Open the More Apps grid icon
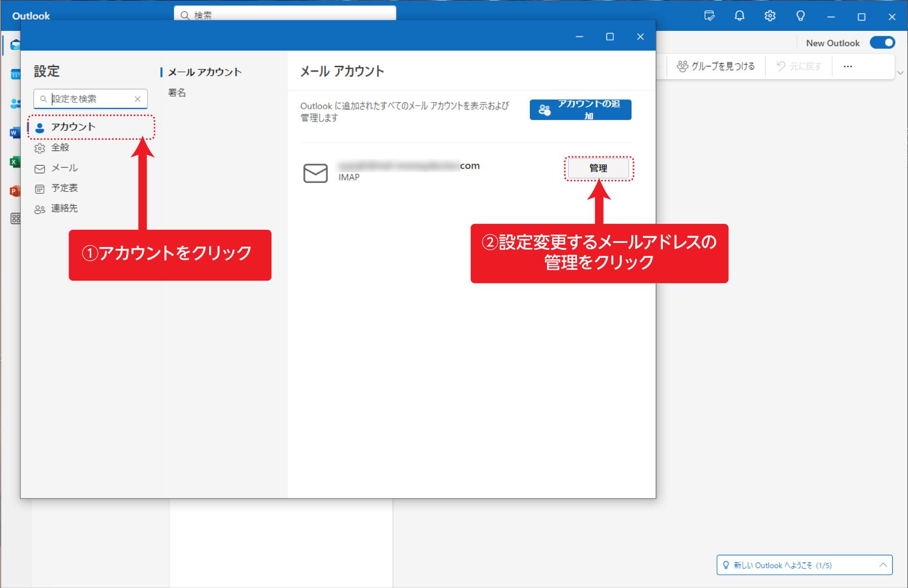This screenshot has width=908, height=588. (x=16, y=219)
